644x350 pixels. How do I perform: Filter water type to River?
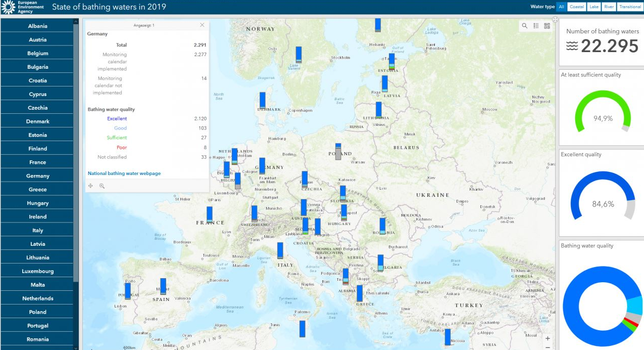tap(609, 7)
